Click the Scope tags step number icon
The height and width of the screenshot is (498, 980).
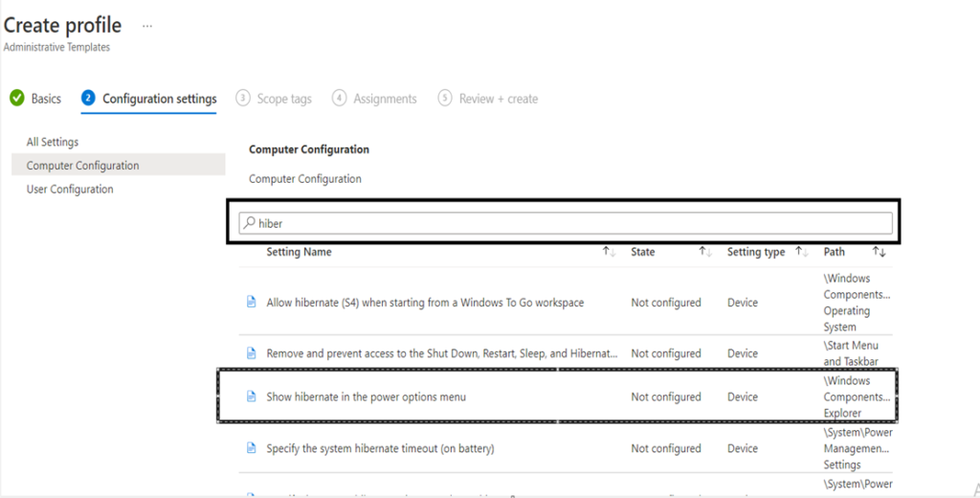243,98
